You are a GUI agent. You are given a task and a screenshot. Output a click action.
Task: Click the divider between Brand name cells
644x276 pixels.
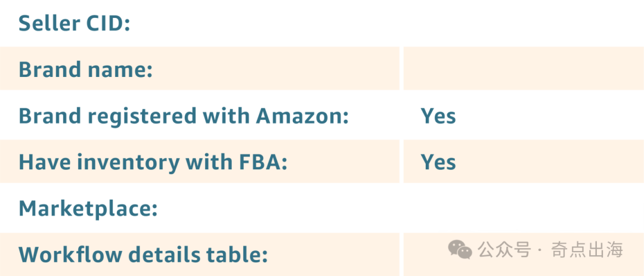click(401, 68)
